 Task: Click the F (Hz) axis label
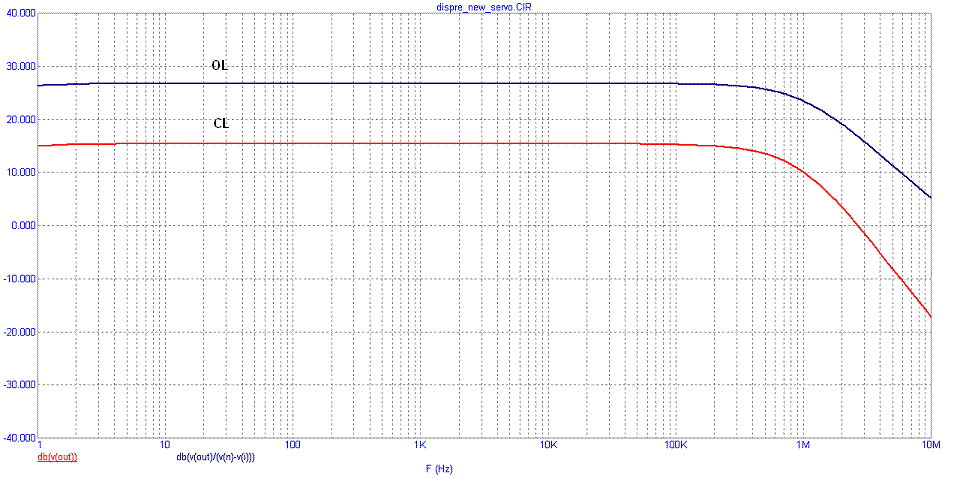pos(439,469)
